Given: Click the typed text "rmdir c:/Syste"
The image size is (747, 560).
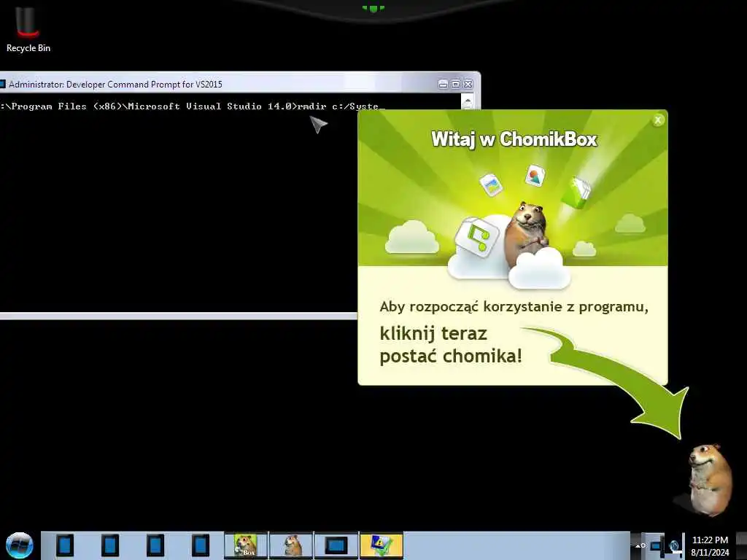Looking at the screenshot, I should coord(338,106).
